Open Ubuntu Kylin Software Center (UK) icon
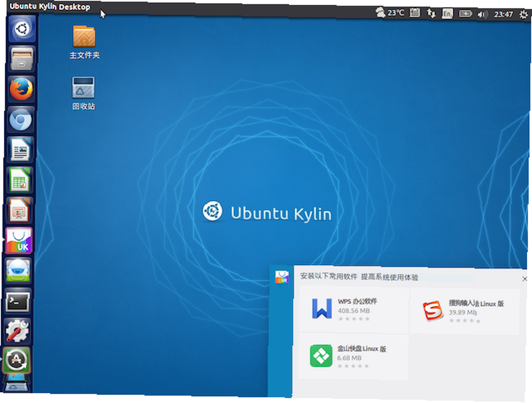The width and height of the screenshot is (532, 403). click(x=19, y=241)
